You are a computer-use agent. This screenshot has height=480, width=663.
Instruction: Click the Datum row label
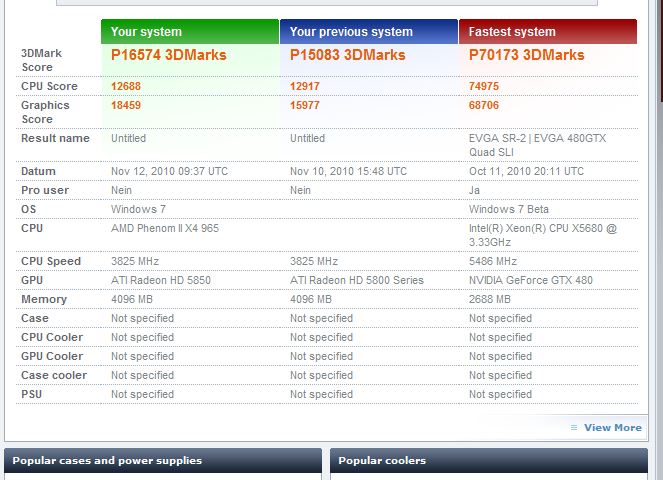click(38, 171)
